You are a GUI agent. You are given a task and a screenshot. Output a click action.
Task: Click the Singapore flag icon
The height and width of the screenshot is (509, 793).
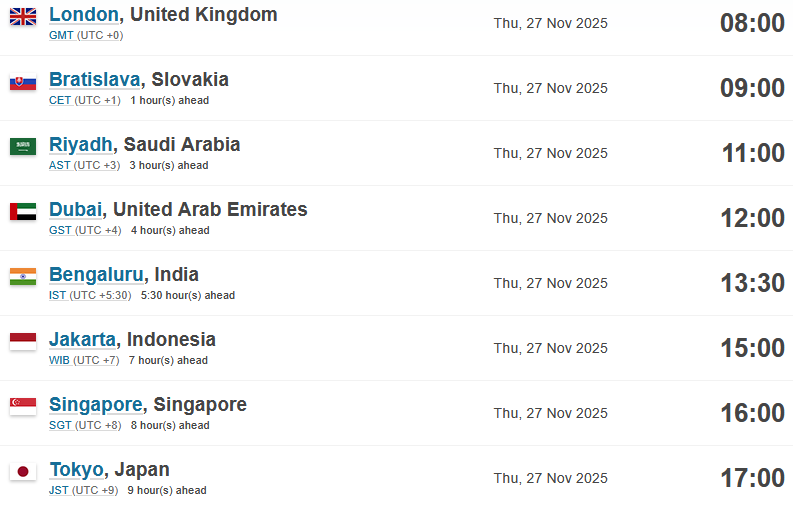23,407
